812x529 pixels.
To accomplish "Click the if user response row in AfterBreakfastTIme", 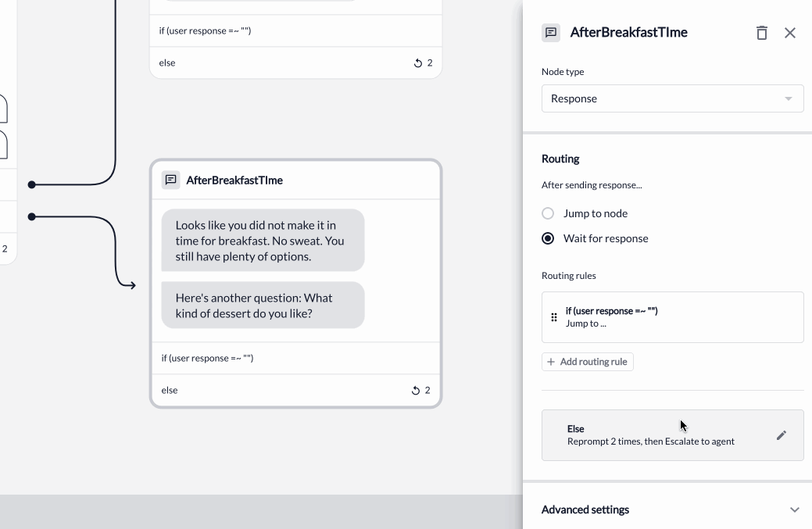I will tap(295, 358).
